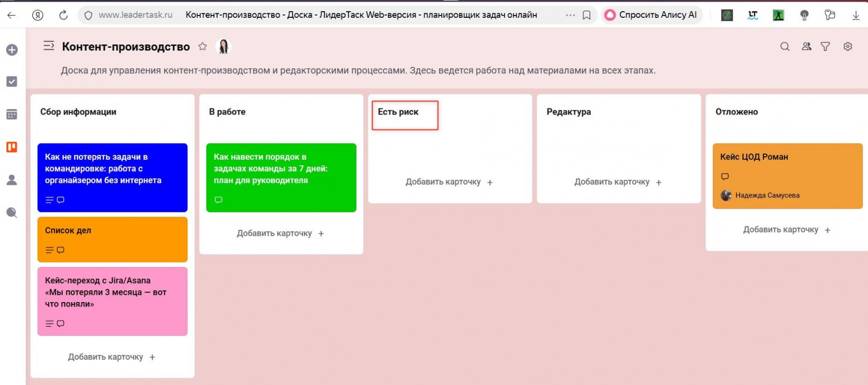This screenshot has width=868, height=385.
Task: Click the Есть риск column header
Action: click(x=398, y=112)
